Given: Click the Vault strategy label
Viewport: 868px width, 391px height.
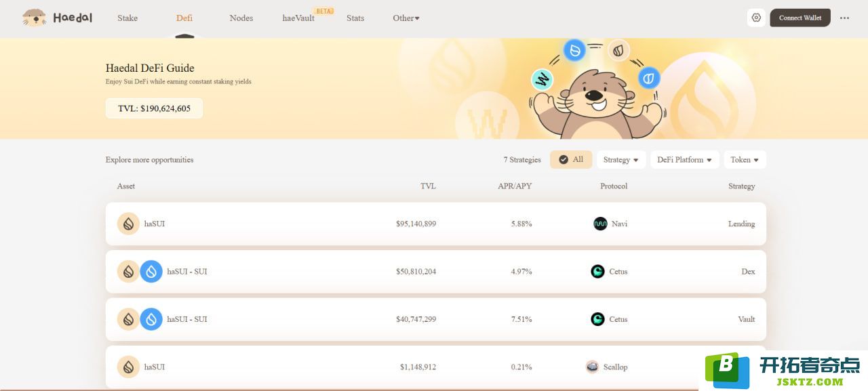Looking at the screenshot, I should point(747,319).
